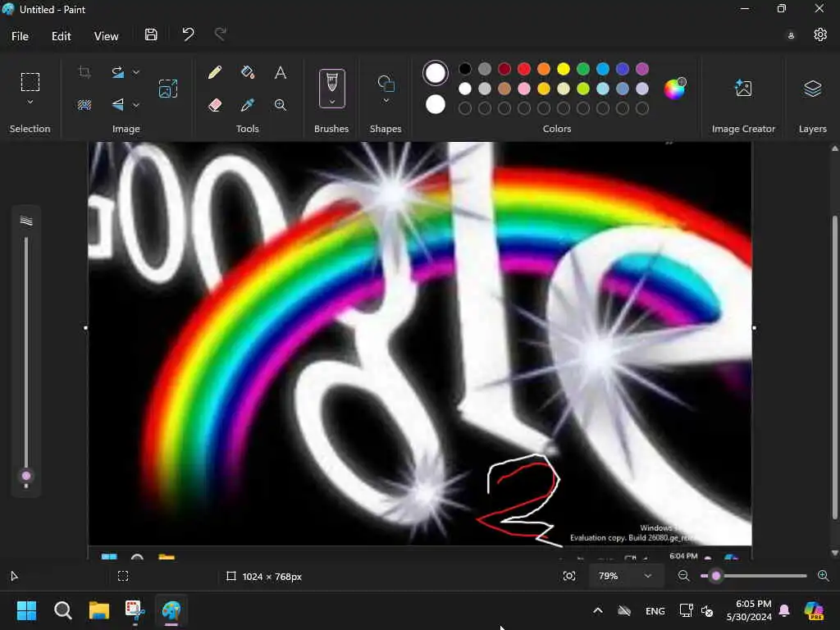Viewport: 840px width, 630px height.
Task: Click the zoom slider handle
Action: click(715, 576)
